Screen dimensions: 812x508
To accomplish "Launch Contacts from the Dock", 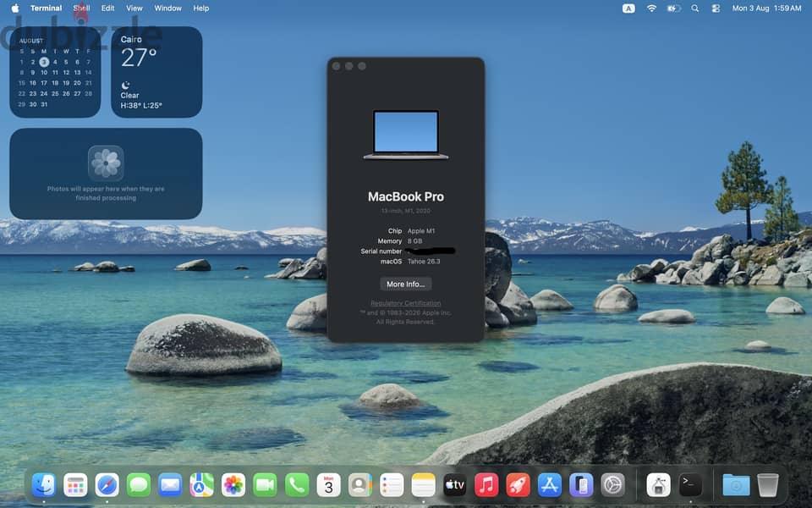I will tap(360, 485).
